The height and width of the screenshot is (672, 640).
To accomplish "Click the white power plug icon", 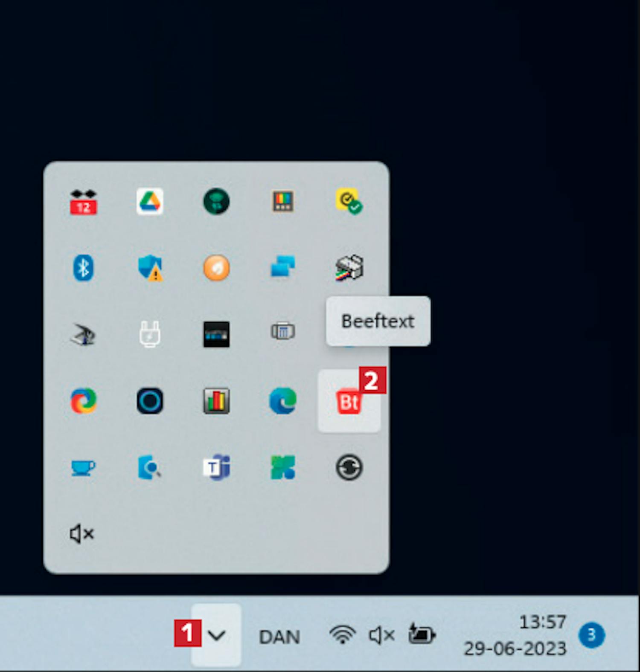I will (x=150, y=334).
